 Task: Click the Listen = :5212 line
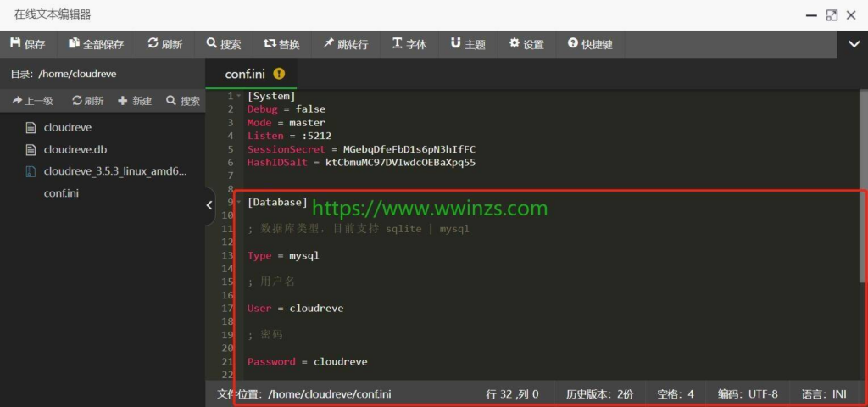[289, 136]
